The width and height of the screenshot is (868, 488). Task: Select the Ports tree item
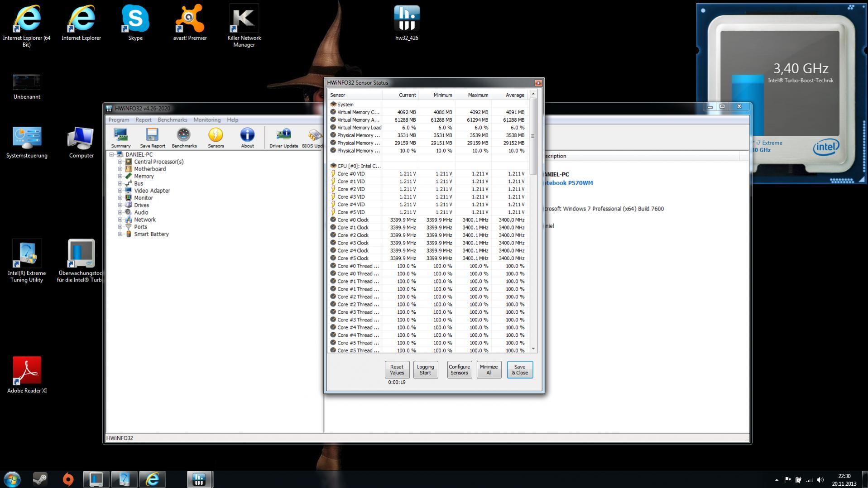[x=140, y=227]
